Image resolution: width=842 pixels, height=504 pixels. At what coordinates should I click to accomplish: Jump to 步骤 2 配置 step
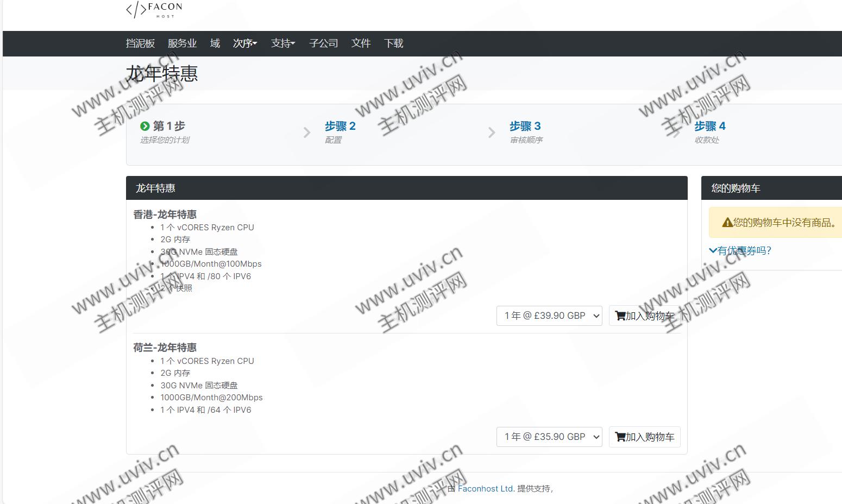click(340, 127)
